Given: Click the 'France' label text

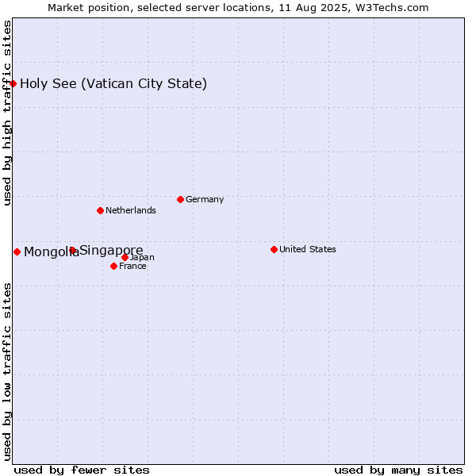Looking at the screenshot, I should (132, 267).
